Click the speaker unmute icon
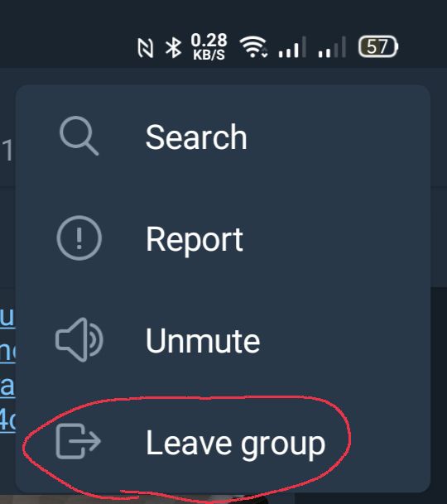The height and width of the screenshot is (504, 447). pos(79,340)
